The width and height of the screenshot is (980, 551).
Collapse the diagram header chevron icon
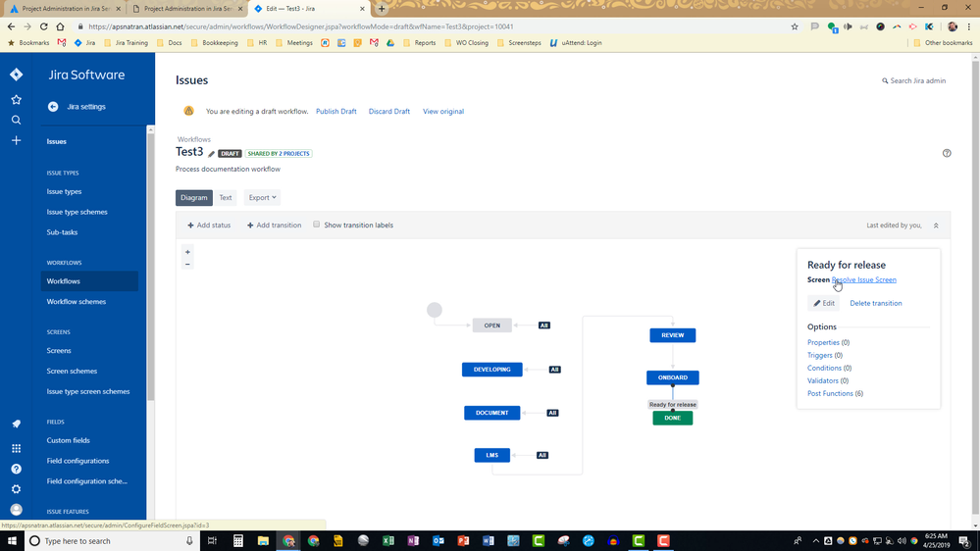point(936,225)
